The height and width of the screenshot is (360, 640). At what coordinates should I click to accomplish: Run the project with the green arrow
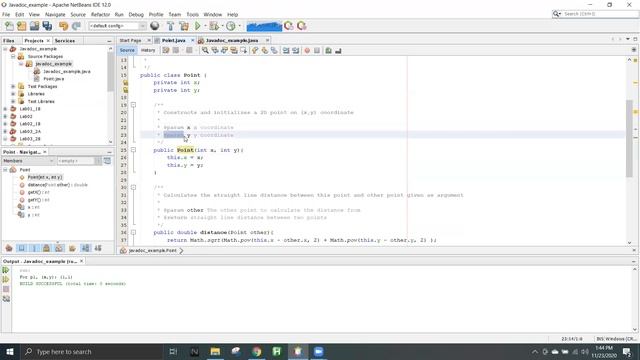tap(198, 26)
